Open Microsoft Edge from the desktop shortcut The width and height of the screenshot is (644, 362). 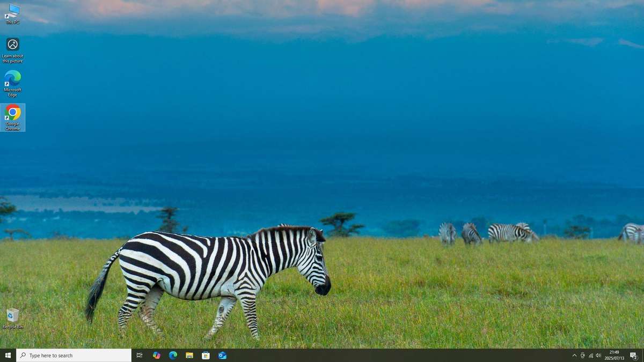click(12, 80)
